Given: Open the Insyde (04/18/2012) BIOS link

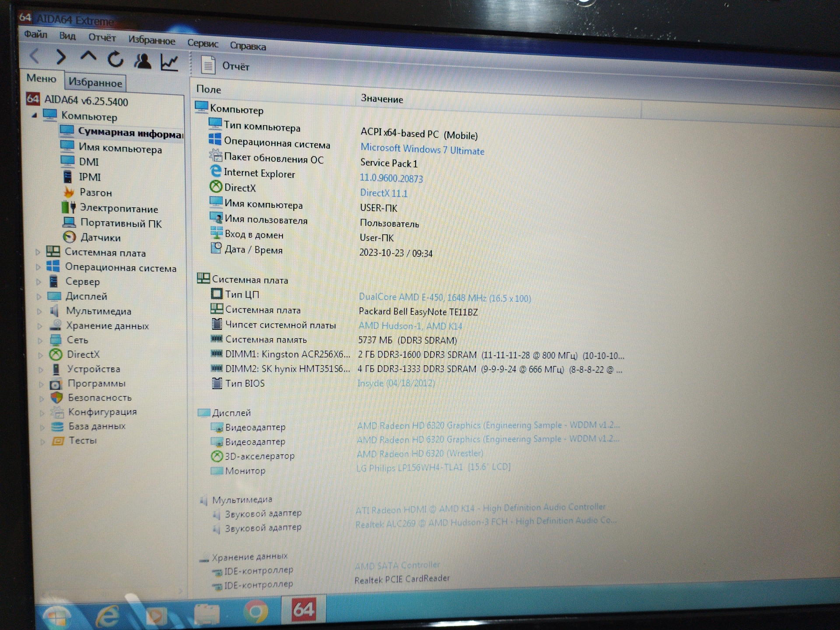Looking at the screenshot, I should click(x=396, y=383).
